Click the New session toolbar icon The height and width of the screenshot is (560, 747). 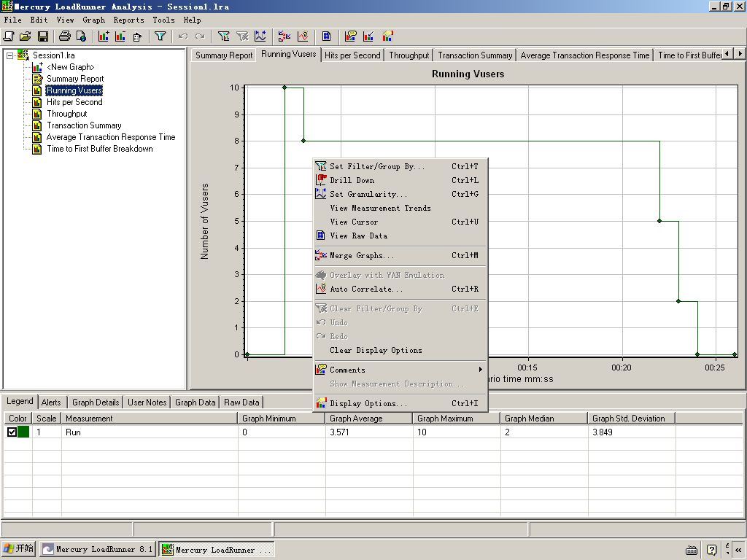(x=9, y=36)
